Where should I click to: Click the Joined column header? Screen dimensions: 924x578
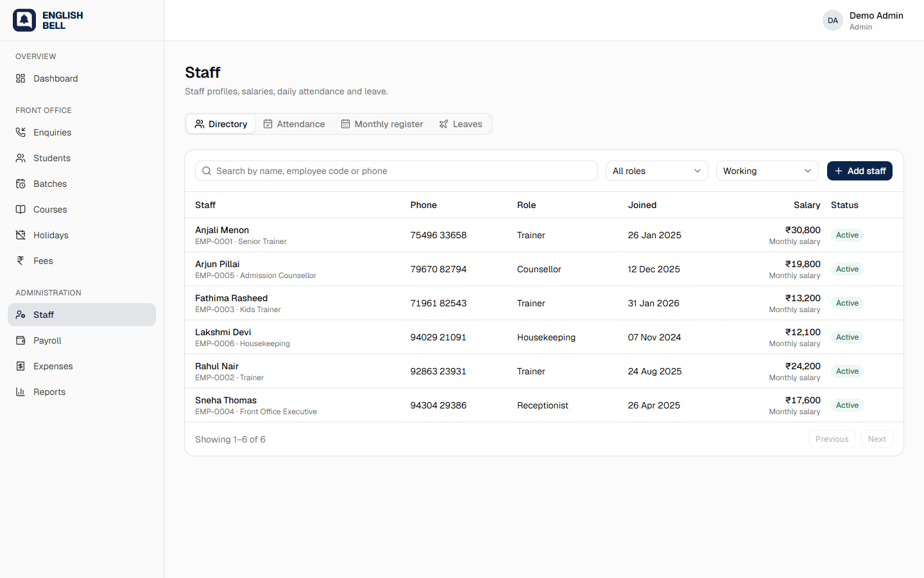point(642,205)
